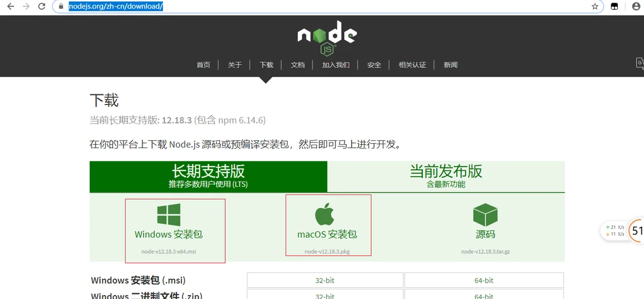The image size is (644, 299).
Task: Click the 下载 page heading
Action: pos(104,100)
